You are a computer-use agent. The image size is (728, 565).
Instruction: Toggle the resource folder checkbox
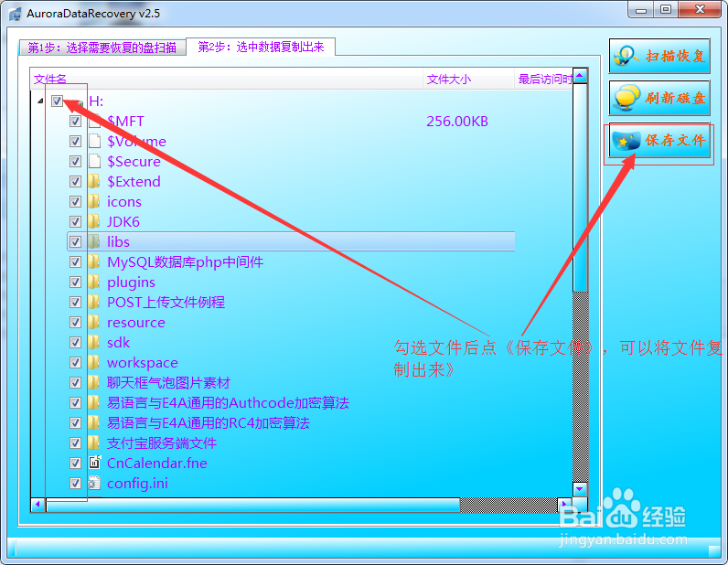[x=75, y=322]
